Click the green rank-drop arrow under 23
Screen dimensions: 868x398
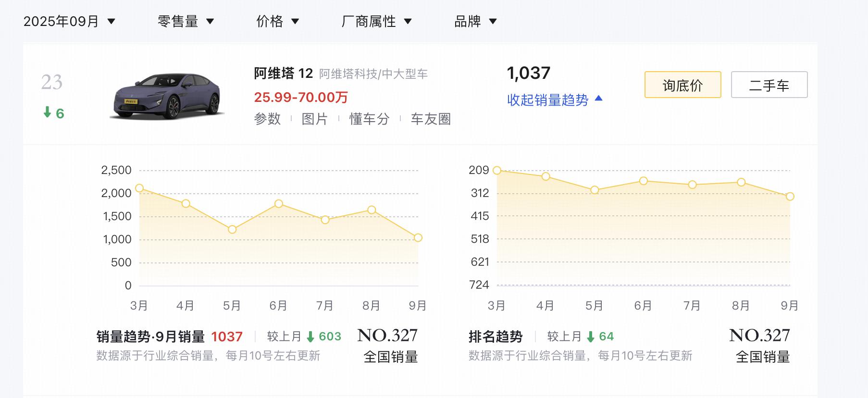click(x=47, y=113)
